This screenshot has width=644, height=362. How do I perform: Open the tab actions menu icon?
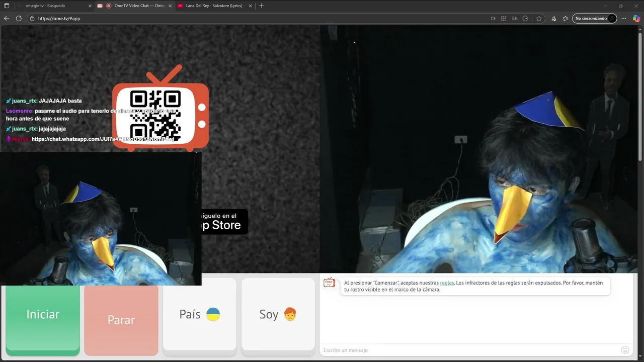coord(7,6)
